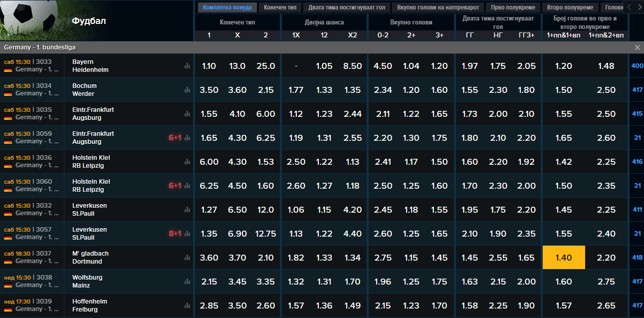Click the Фудбал sport title
Image resolution: width=644 pixels, height=318 pixels.
(x=89, y=21)
